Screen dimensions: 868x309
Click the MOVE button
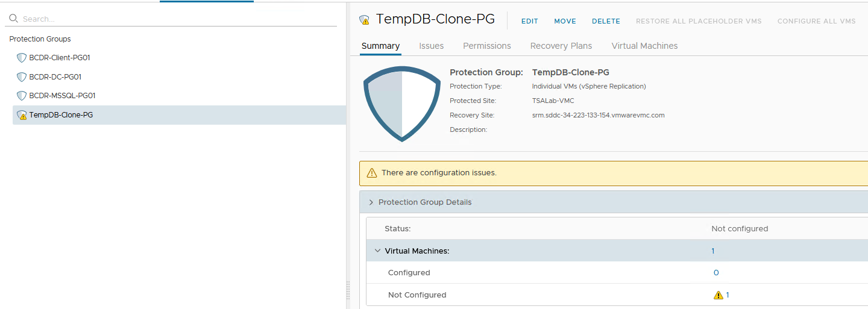[565, 21]
